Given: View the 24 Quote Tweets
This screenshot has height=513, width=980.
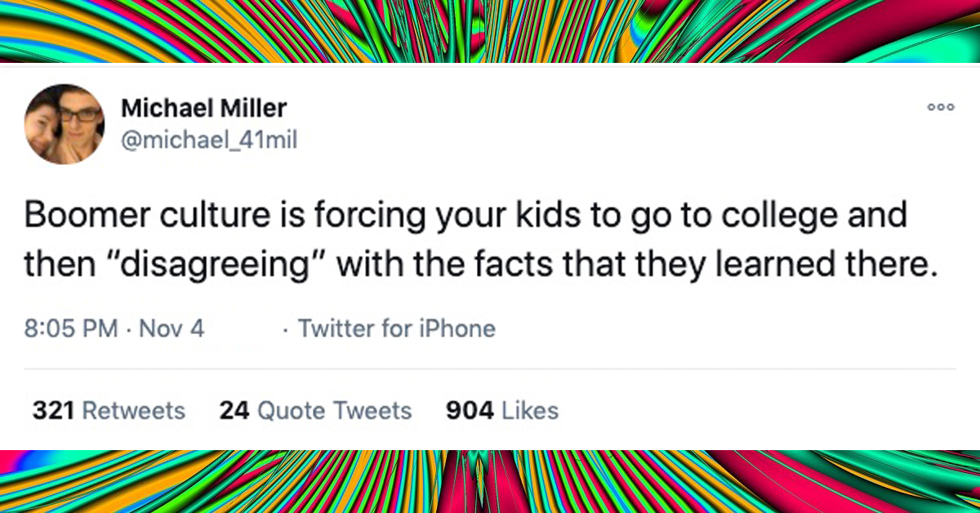Looking at the screenshot, I should (x=315, y=410).
